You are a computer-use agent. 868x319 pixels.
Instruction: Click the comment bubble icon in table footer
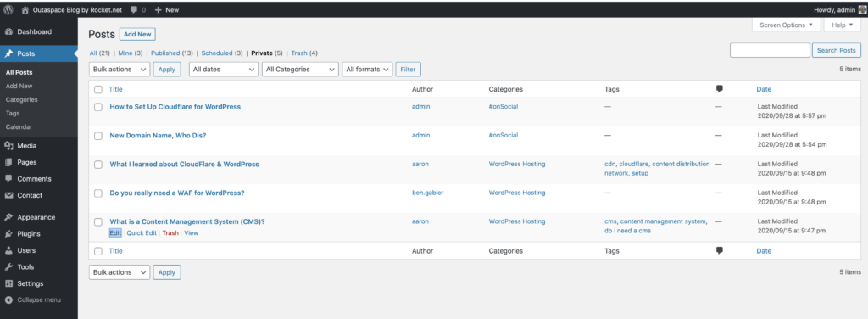[x=719, y=251]
